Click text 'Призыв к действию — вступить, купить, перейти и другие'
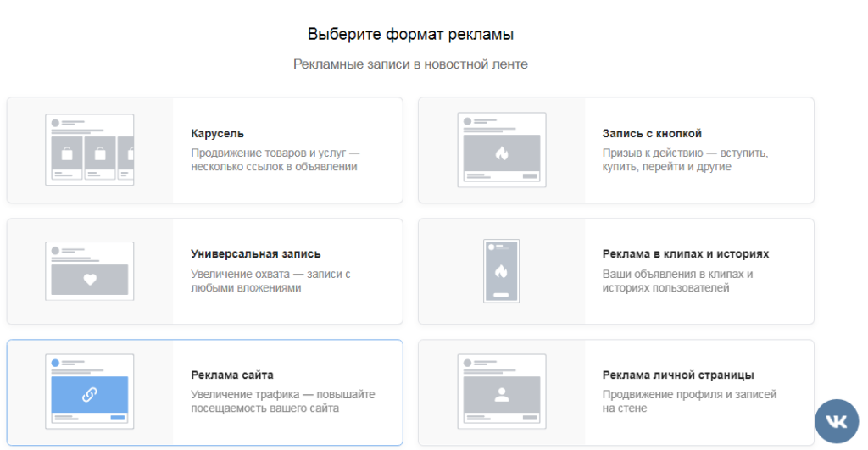Screen dimensions: 868x450 685,159
